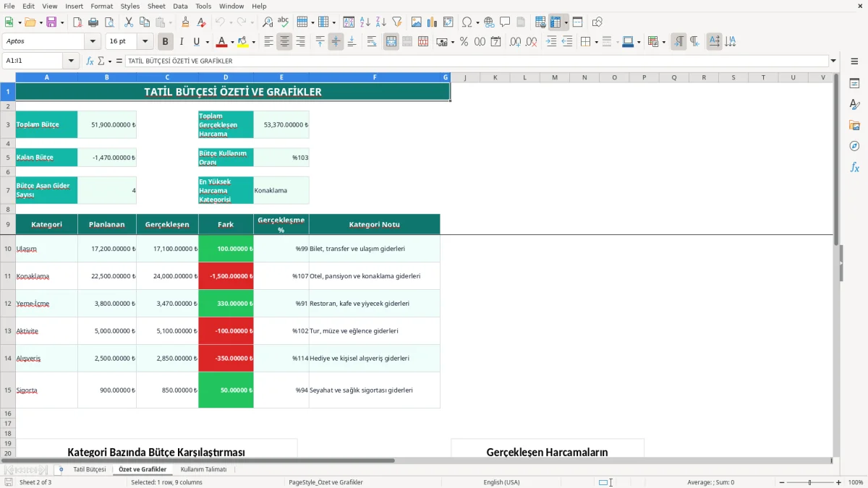This screenshot has width=868, height=488.
Task: Click the Export as PDF icon
Action: (x=77, y=22)
